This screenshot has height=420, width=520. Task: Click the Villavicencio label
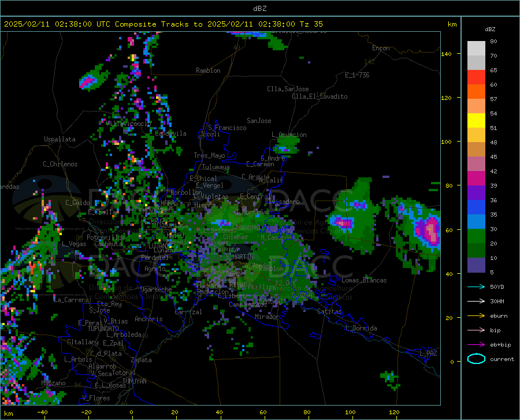pos(129,124)
